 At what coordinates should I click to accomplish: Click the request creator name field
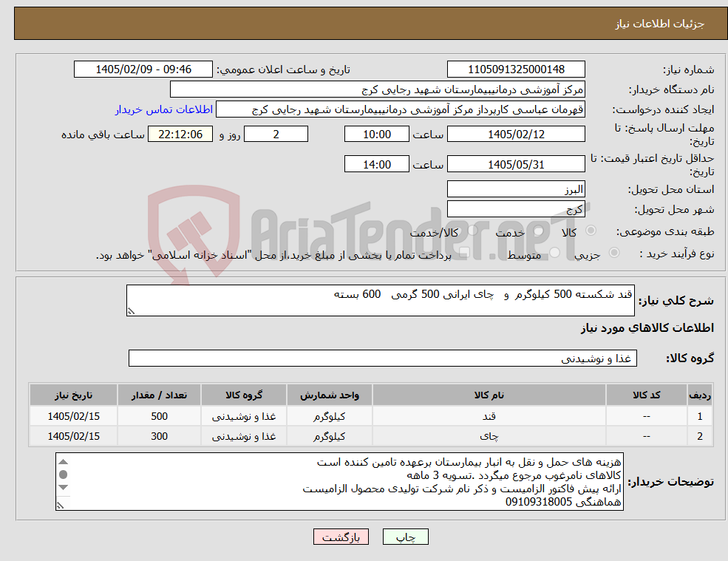click(x=400, y=109)
